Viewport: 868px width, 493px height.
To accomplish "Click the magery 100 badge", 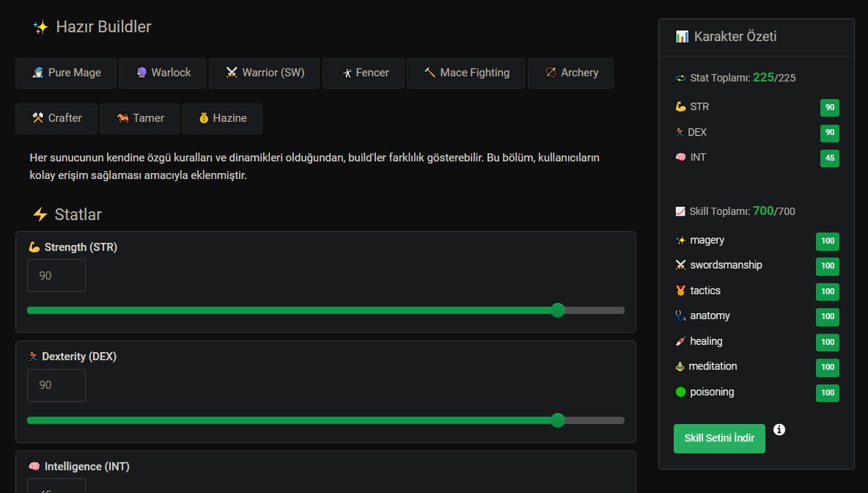I will (828, 241).
